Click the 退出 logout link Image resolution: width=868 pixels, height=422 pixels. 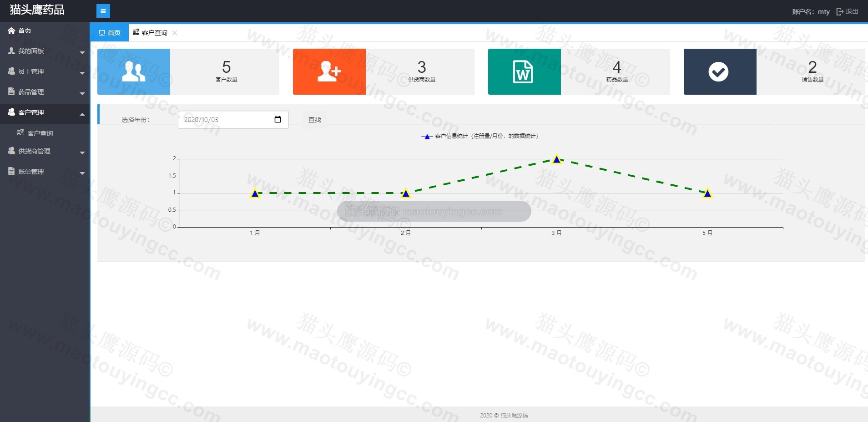pos(852,11)
